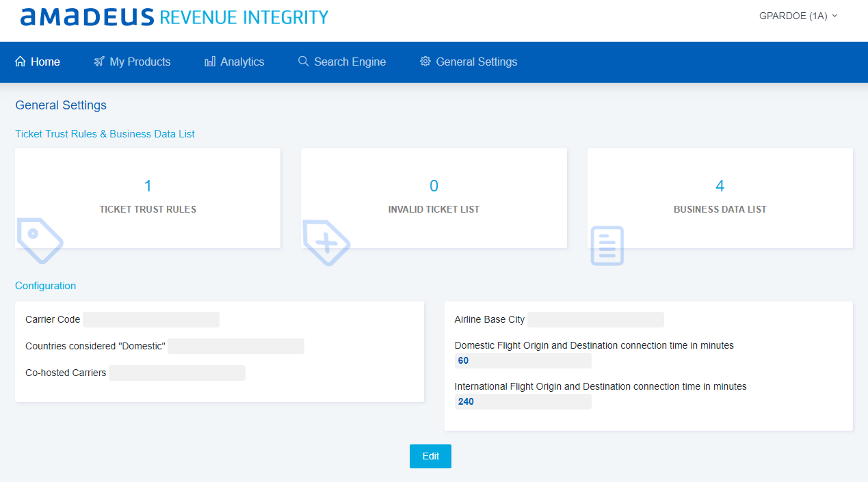868x482 pixels.
Task: Click the Co-hosted Carriers field
Action: pos(177,373)
